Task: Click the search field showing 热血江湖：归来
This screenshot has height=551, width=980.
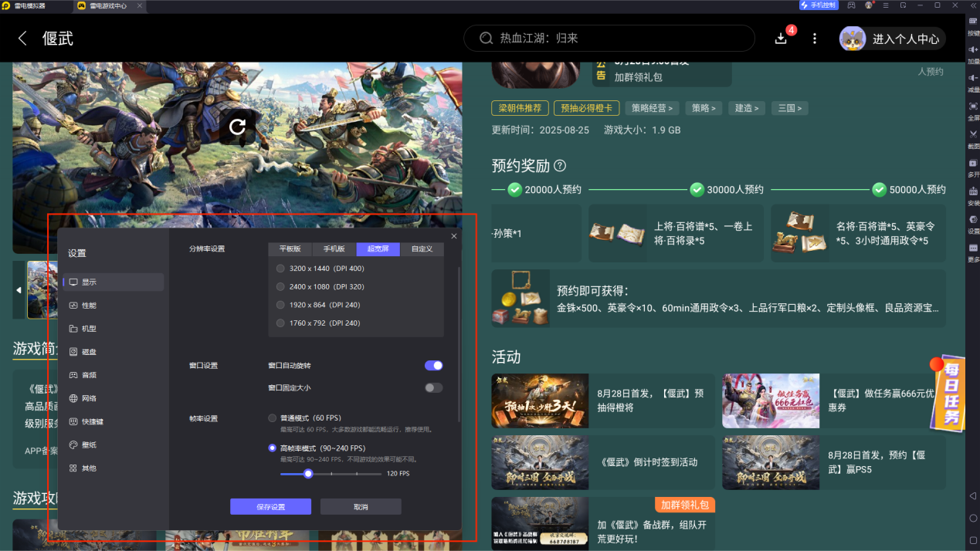Action: (x=609, y=39)
